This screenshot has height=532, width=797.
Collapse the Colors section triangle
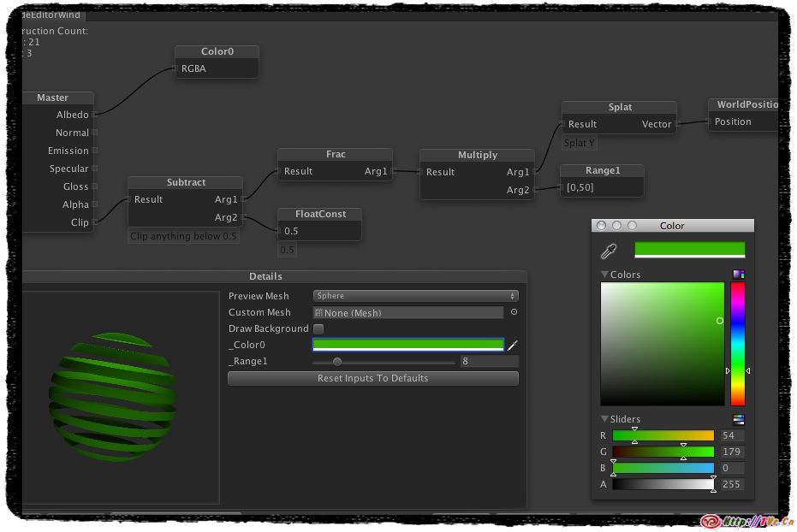coord(604,275)
